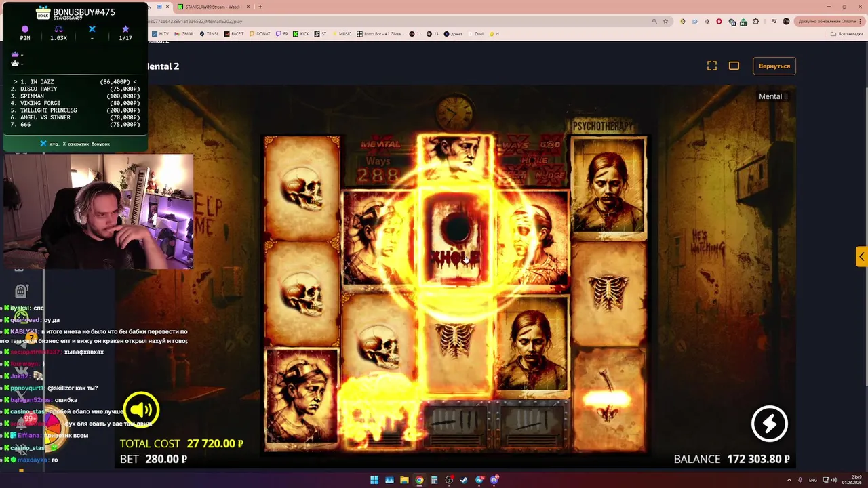Screen dimensions: 868x488
Task: Close the active Mental 2 tab
Action: [x=167, y=7]
